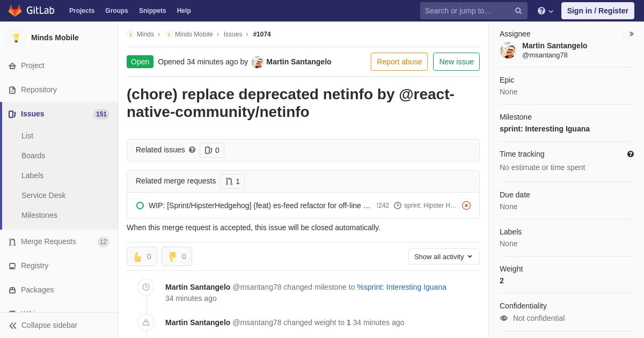Click the Project home icon
This screenshot has width=644, height=338.
(12, 66)
